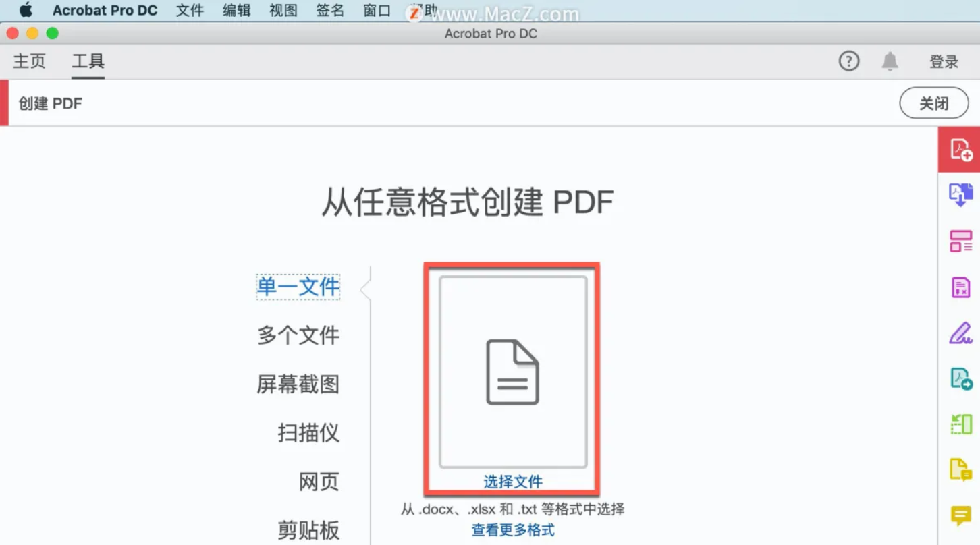Open the 视图 menu
This screenshot has width=980, height=545.
283,11
